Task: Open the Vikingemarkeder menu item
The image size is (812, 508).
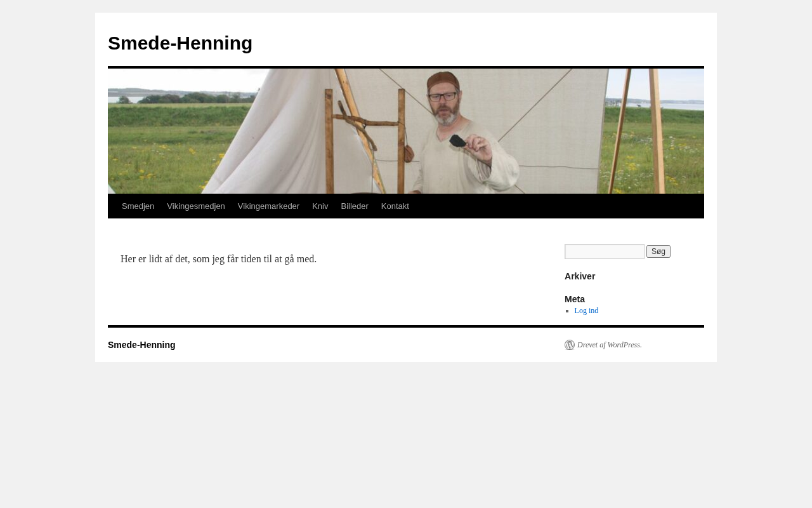Action: coord(268,206)
